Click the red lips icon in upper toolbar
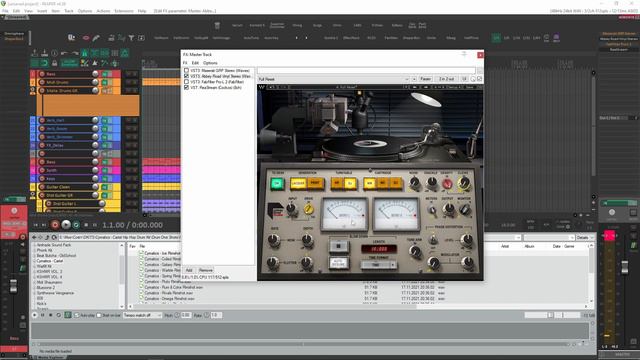Screen dimensions: 640x360 click(86, 38)
